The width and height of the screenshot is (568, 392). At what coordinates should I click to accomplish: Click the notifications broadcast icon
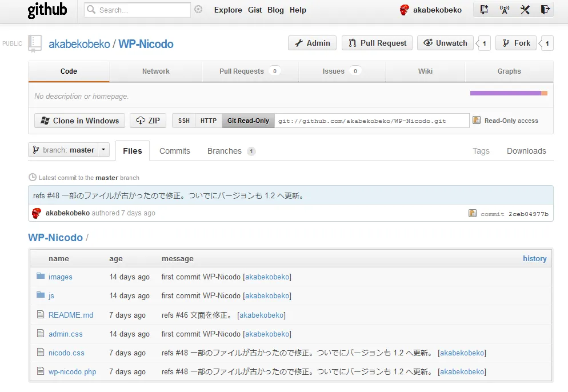coord(505,10)
